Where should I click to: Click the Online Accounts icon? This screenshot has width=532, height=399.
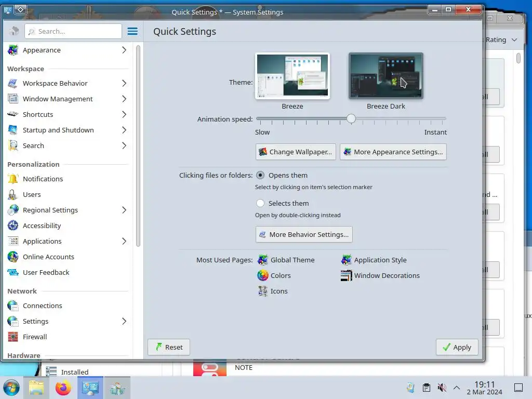coord(13,257)
